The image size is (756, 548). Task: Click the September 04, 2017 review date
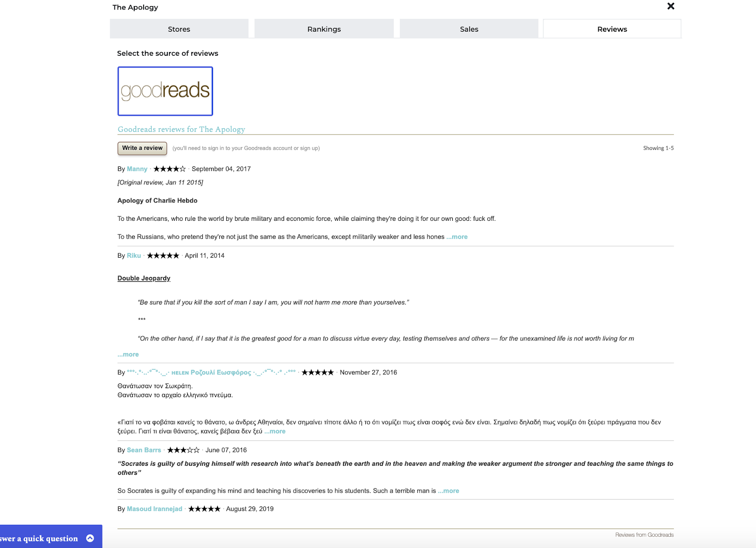click(x=221, y=169)
